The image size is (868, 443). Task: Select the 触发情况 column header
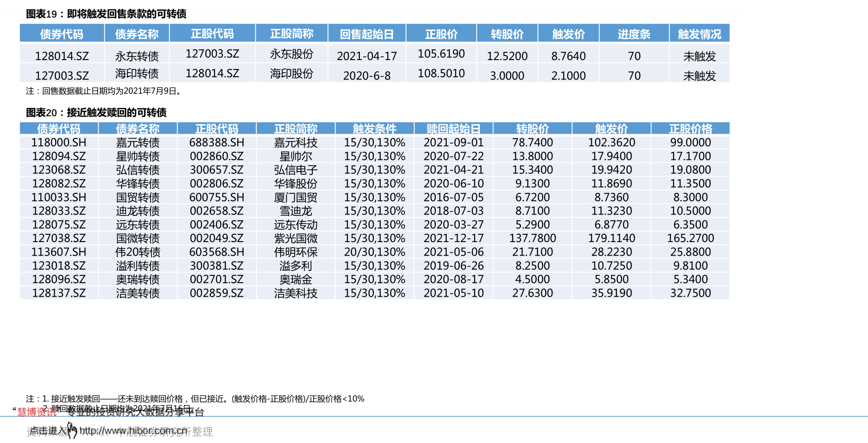(x=699, y=34)
